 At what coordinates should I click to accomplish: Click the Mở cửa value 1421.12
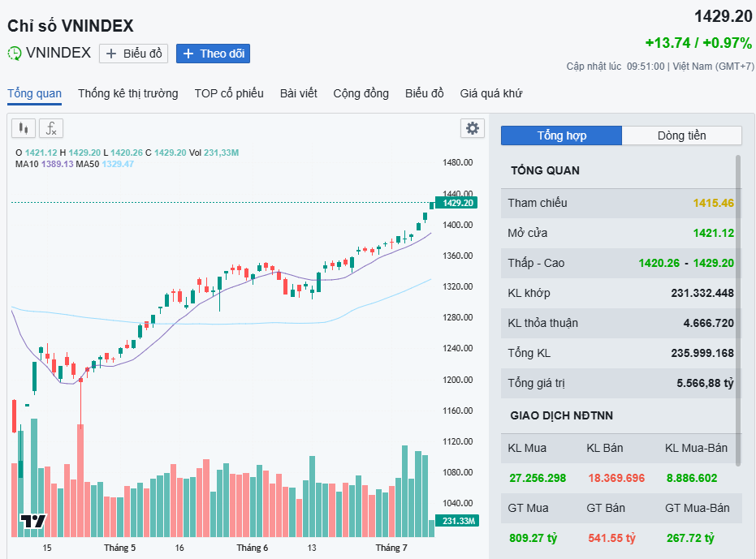[x=714, y=233]
